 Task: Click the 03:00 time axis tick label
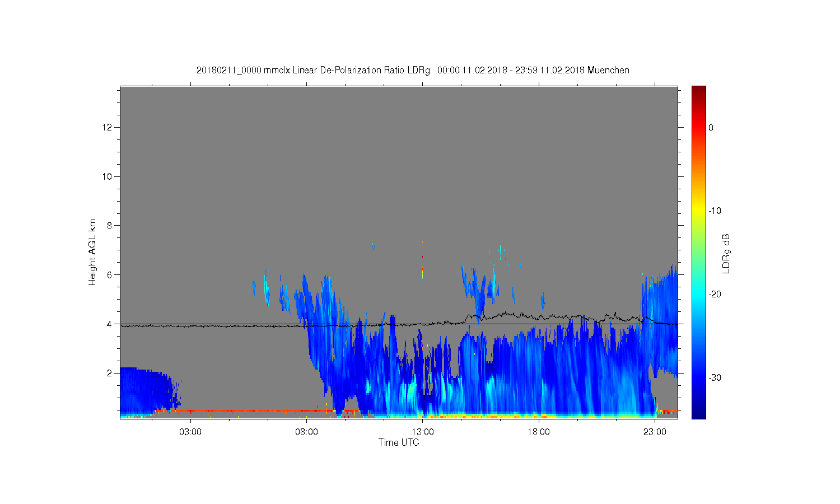click(x=190, y=432)
